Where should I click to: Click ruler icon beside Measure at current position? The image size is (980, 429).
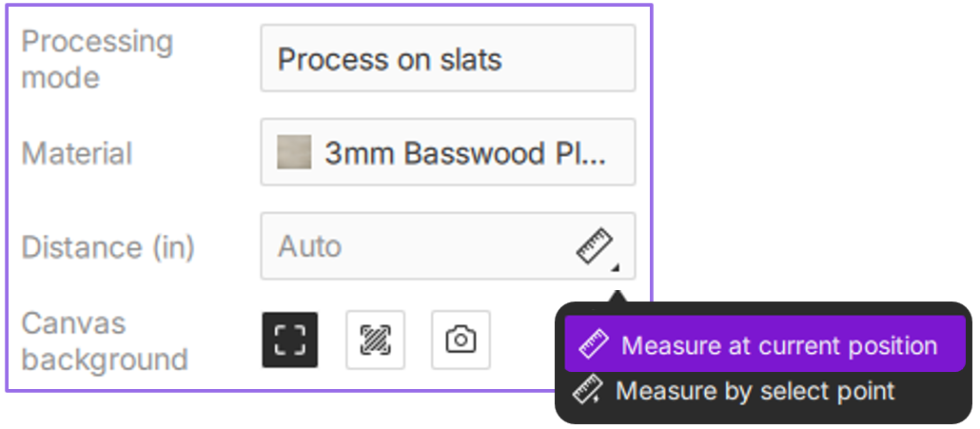[594, 345]
